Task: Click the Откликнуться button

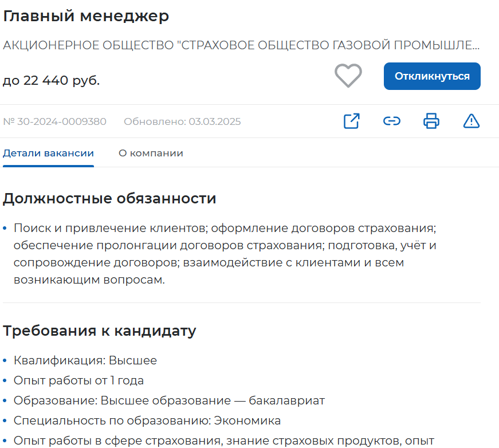Action: pos(432,76)
